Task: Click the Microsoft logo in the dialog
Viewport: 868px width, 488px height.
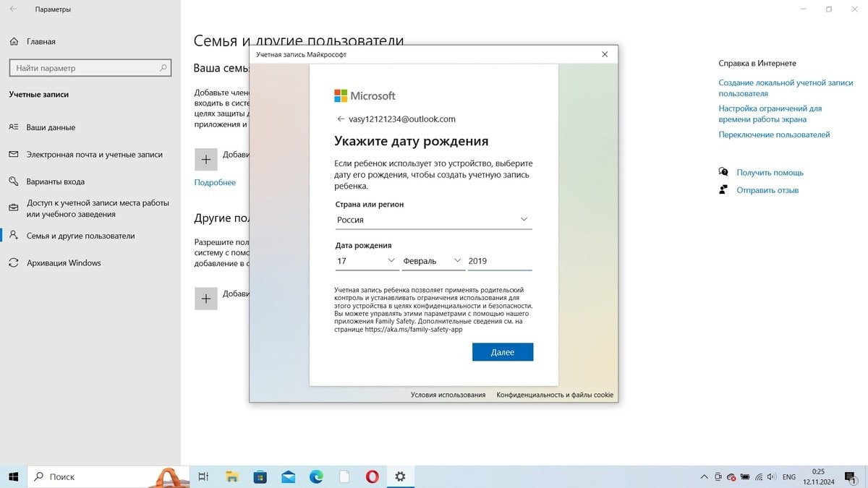Action: [x=365, y=95]
